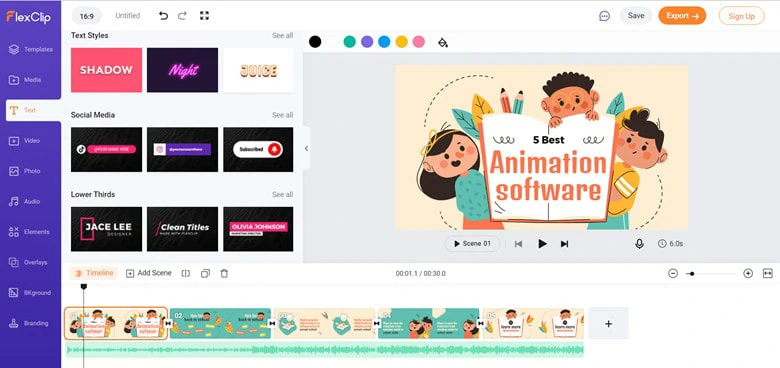The image size is (780, 368).
Task: Change the 6.0s scene duration
Action: [x=671, y=244]
